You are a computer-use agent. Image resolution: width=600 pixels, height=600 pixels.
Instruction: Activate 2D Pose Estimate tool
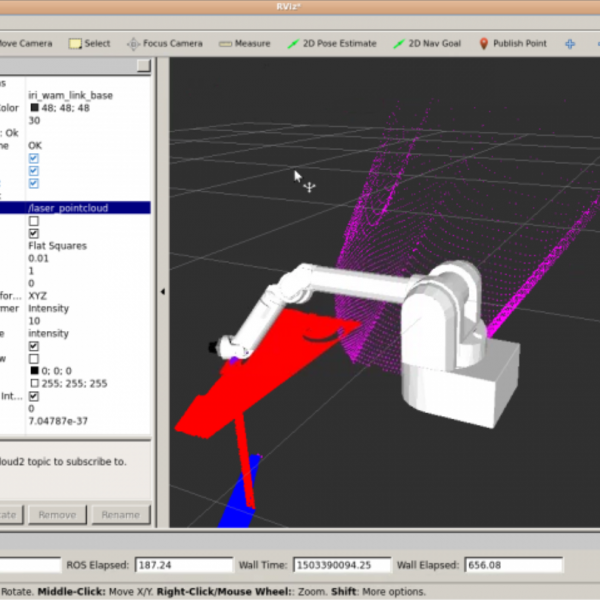pos(332,43)
